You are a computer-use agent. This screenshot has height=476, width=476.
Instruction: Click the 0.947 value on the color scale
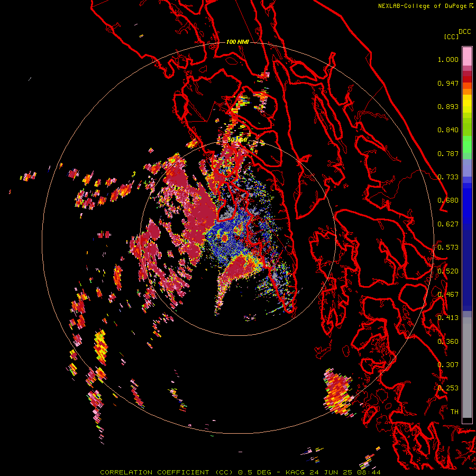click(448, 83)
